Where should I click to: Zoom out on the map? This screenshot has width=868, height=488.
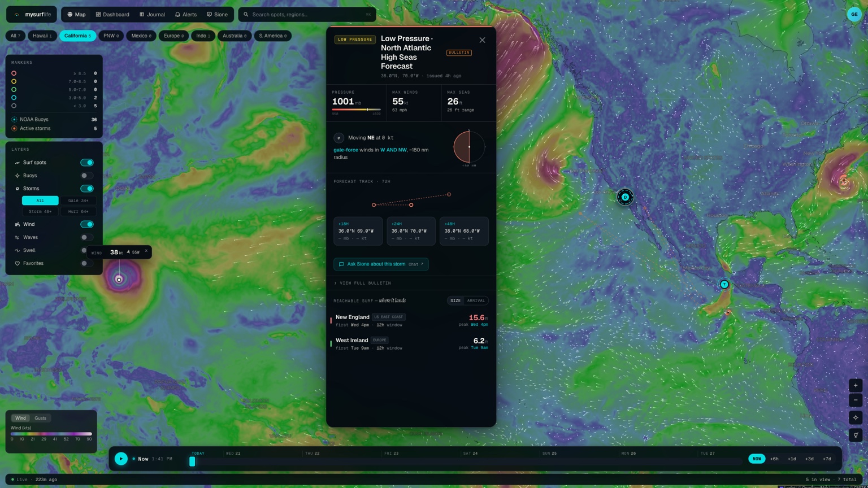click(856, 400)
